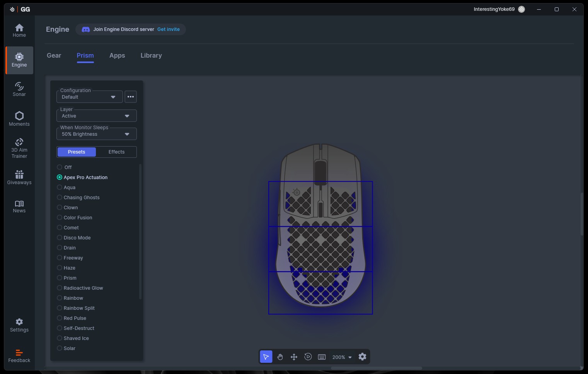Switch to the Gear tab
This screenshot has height=374, width=588.
click(x=54, y=56)
